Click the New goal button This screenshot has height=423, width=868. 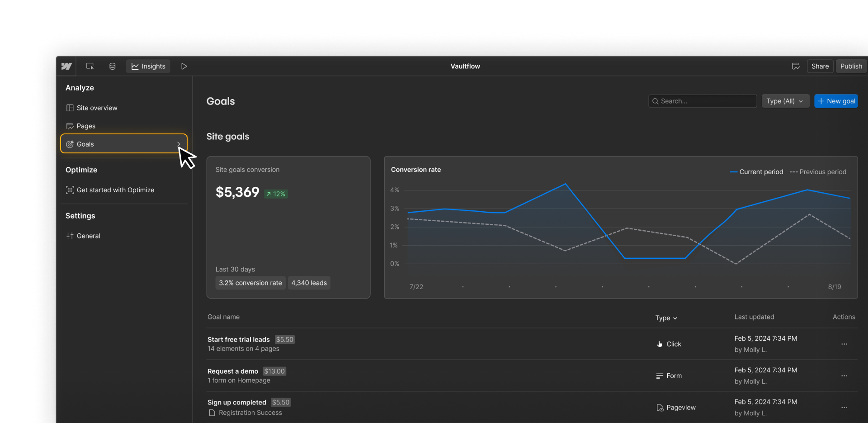pos(836,101)
